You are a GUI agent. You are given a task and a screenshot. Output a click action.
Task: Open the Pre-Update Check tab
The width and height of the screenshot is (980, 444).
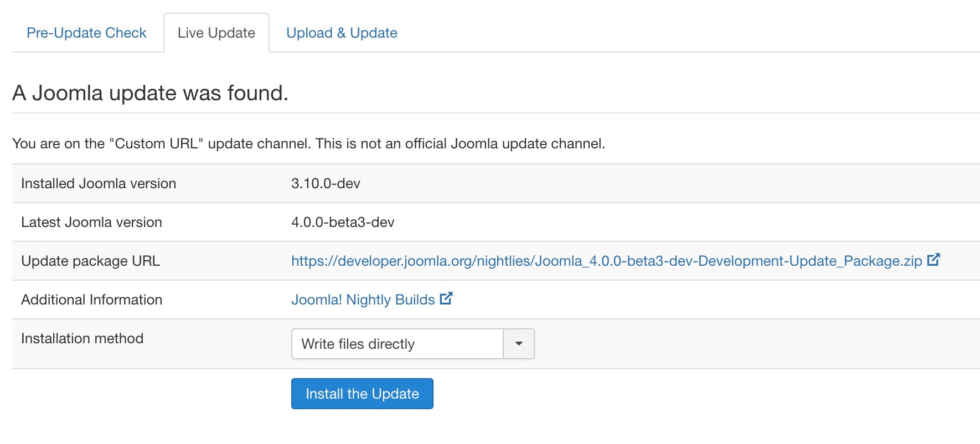click(x=86, y=33)
